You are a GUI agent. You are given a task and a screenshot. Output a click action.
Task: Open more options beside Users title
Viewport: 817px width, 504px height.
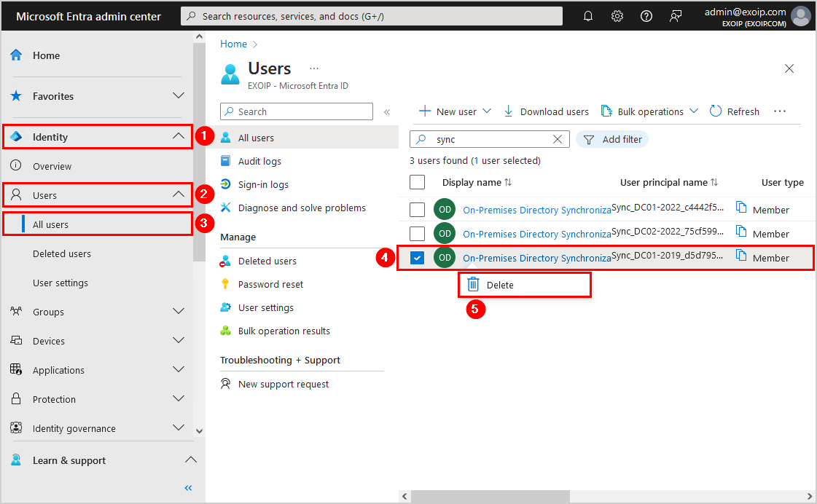[313, 68]
